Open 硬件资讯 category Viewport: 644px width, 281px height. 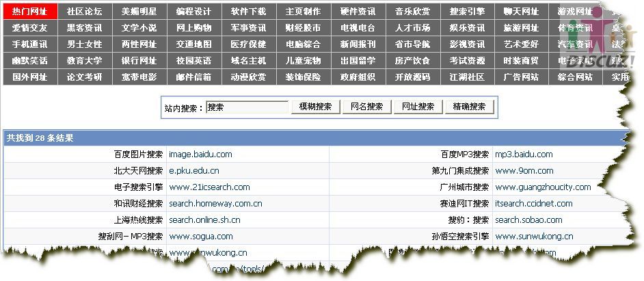(x=358, y=12)
